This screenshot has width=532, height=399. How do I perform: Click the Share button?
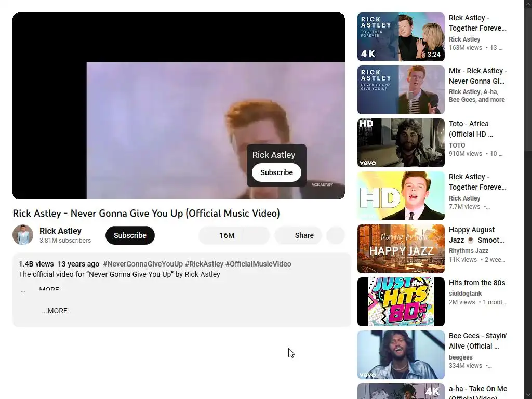(298, 235)
